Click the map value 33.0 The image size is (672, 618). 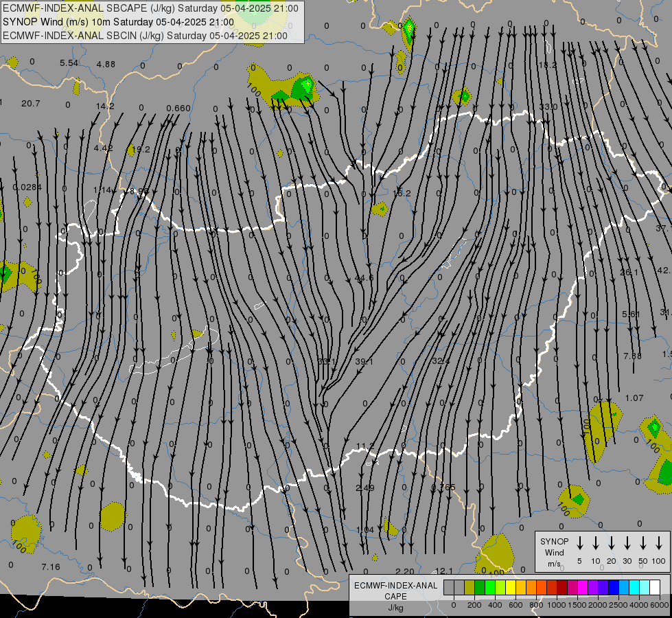pos(548,107)
